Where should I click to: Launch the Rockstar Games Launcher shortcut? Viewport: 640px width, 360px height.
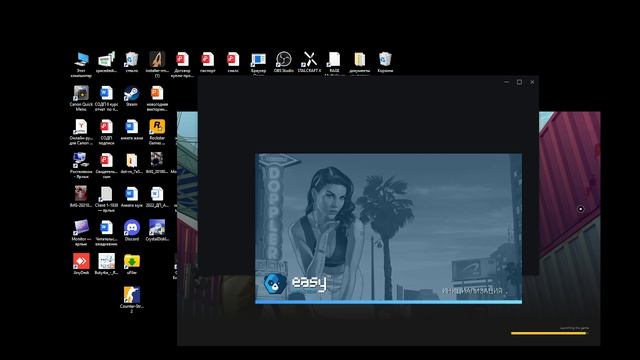tap(157, 132)
